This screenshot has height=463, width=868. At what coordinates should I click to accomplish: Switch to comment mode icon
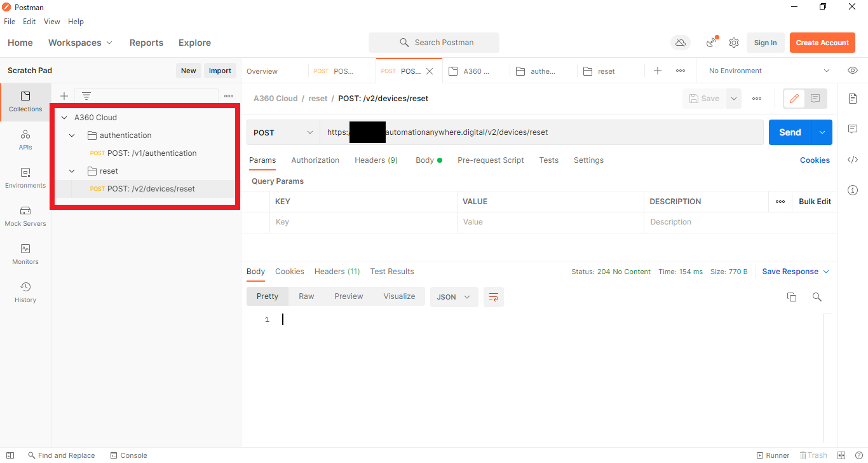click(816, 99)
